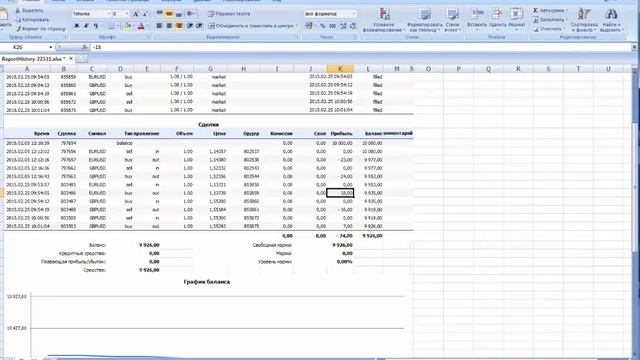
Task: Align text to the left
Action: [x=160, y=26]
